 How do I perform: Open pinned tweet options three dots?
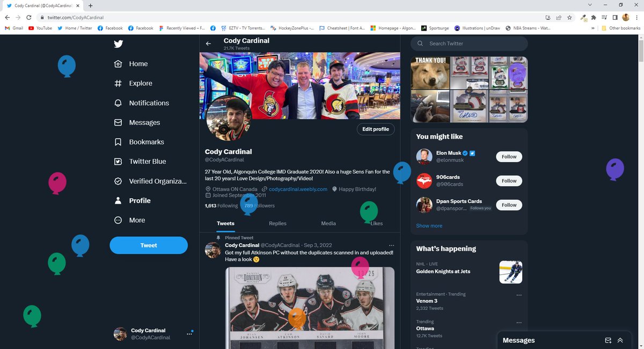[x=392, y=245]
